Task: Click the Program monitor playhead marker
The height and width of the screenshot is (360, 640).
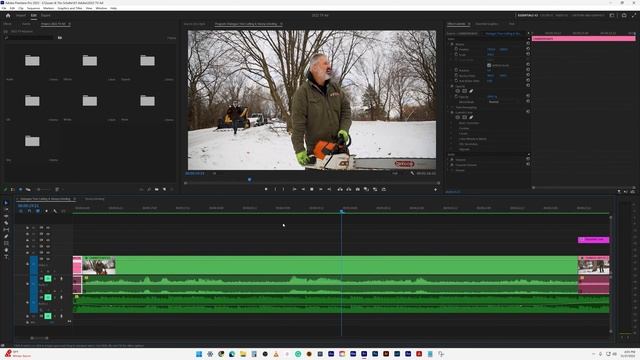Action: click(249, 180)
